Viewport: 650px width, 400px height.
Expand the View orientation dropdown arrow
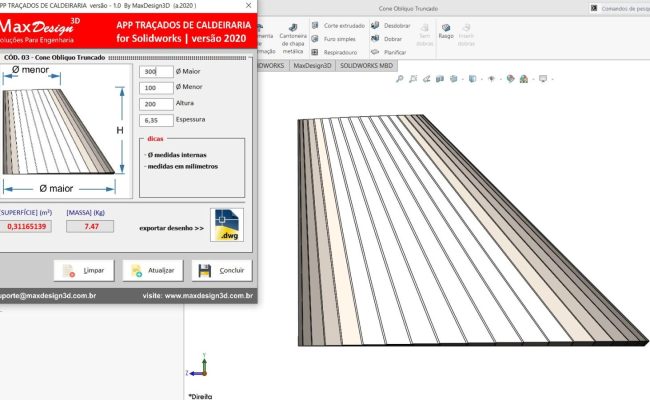pos(463,79)
